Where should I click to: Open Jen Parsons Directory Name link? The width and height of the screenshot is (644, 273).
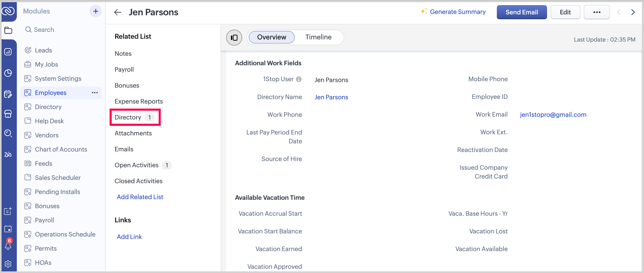coord(331,97)
